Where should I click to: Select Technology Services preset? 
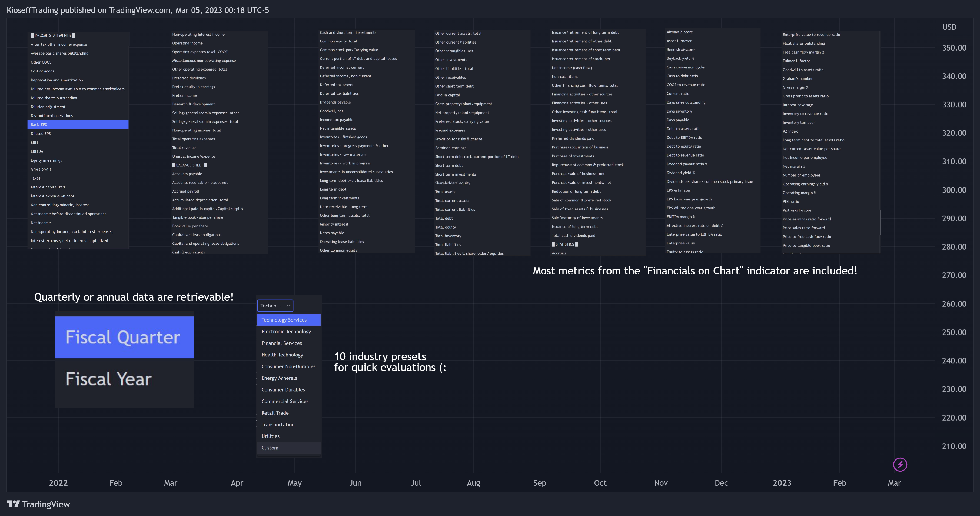click(289, 320)
